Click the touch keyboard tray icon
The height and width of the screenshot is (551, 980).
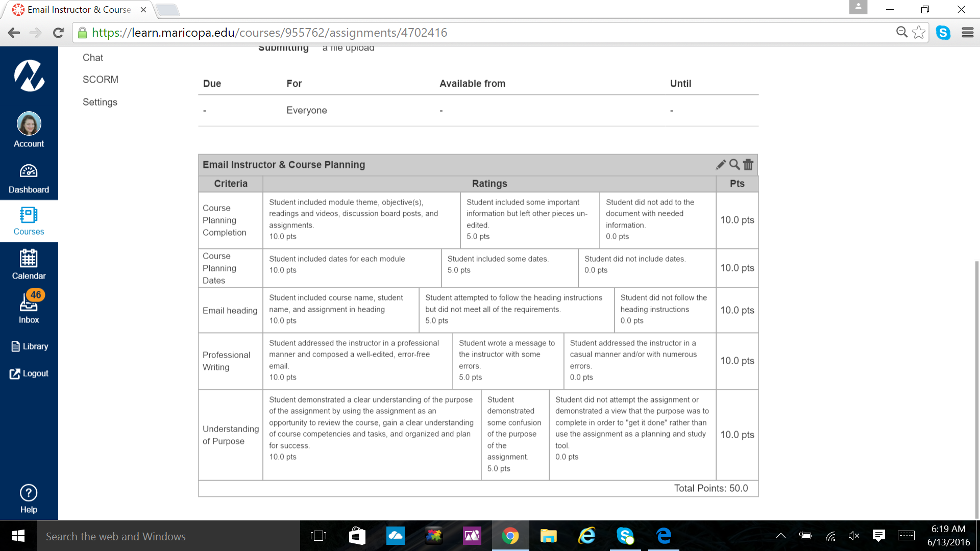click(x=906, y=536)
